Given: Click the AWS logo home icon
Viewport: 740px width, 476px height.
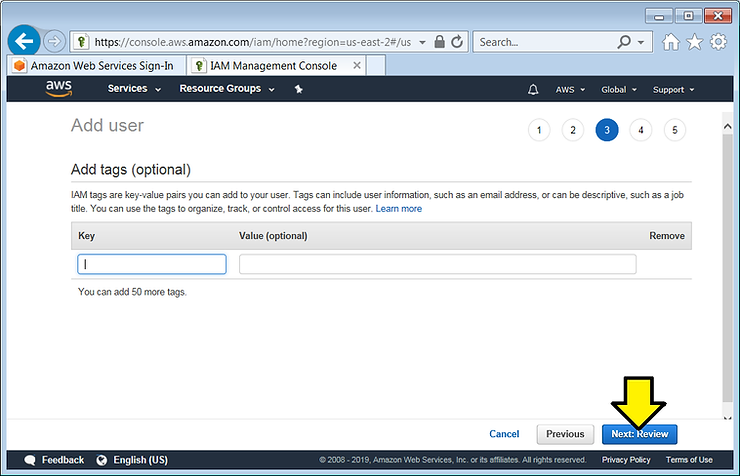Looking at the screenshot, I should point(59,89).
